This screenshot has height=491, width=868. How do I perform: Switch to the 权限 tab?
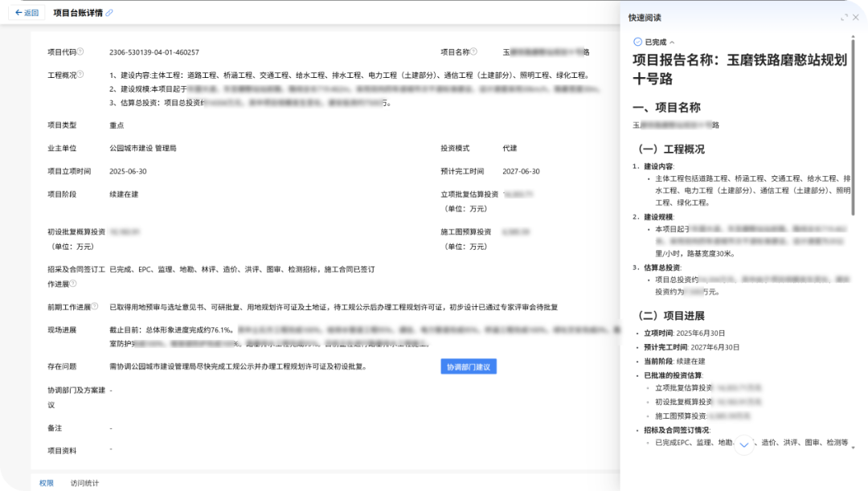(47, 483)
